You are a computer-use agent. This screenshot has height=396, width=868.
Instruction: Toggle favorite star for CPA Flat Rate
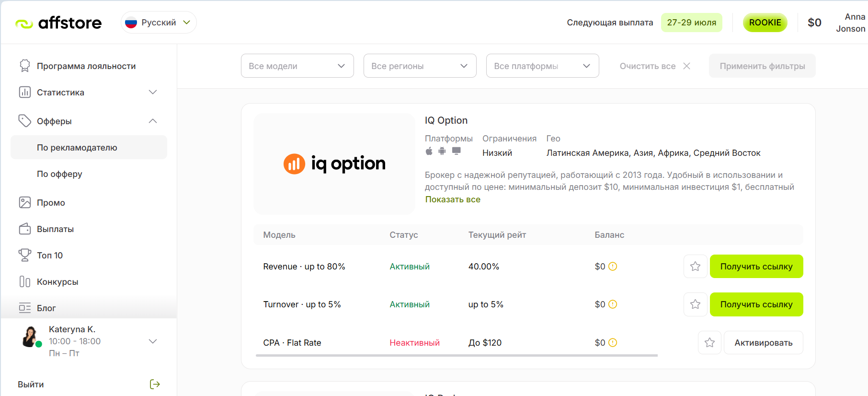tap(710, 342)
